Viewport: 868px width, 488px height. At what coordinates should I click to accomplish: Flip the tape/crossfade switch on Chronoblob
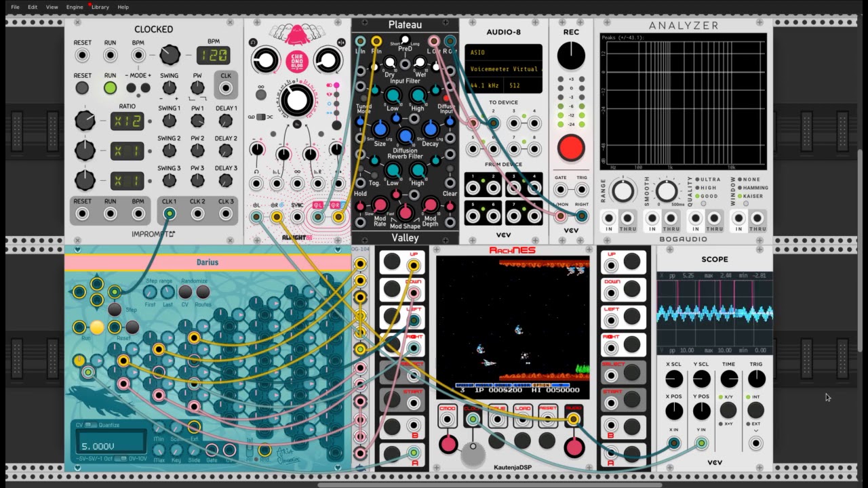(262, 117)
